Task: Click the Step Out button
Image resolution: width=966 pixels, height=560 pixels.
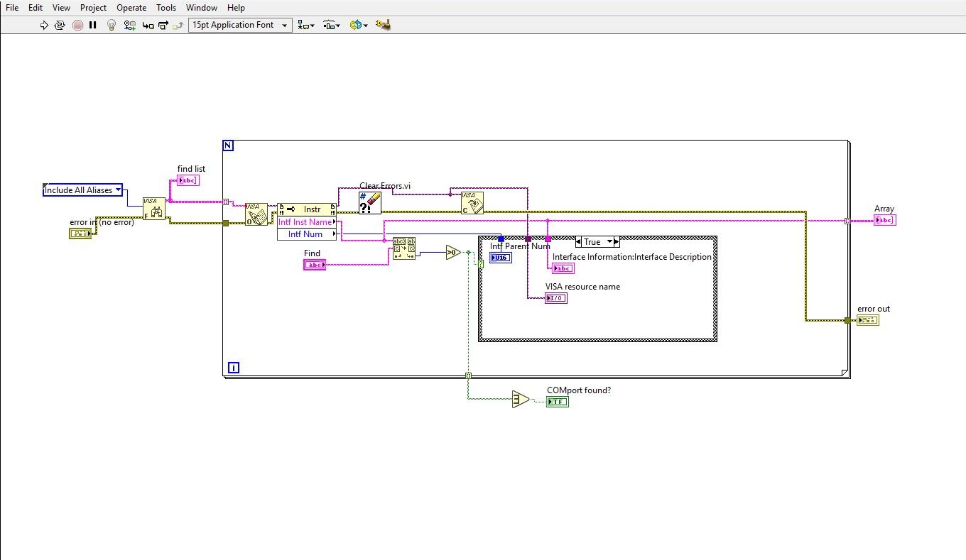Action: (x=178, y=25)
